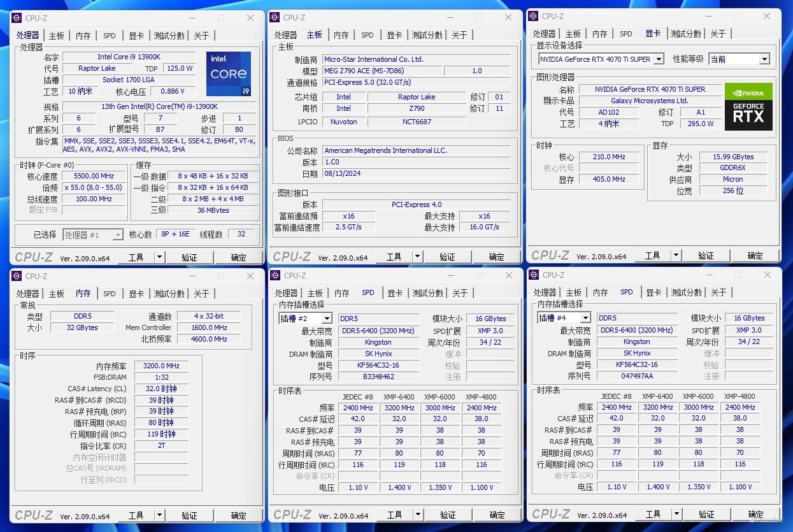793x532 pixels.
Task: Click the video memory size 15.99 GBytes
Action: pyautogui.click(x=732, y=156)
